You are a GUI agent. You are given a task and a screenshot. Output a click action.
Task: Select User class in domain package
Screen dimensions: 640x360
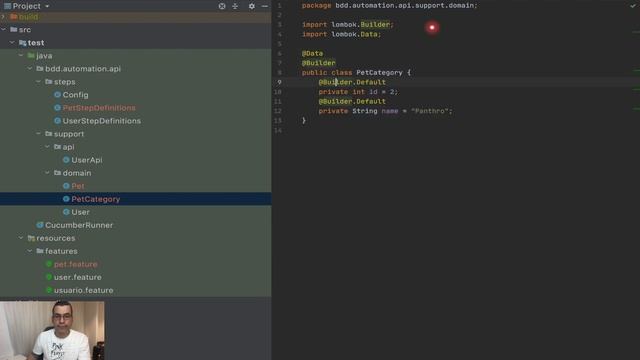coord(80,212)
